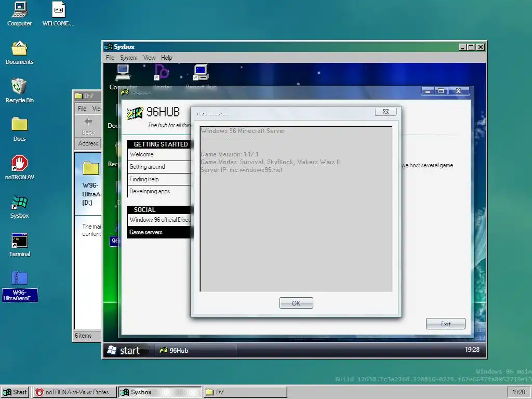Open the System menu in Sysbox
532x399 pixels.
[x=129, y=58]
